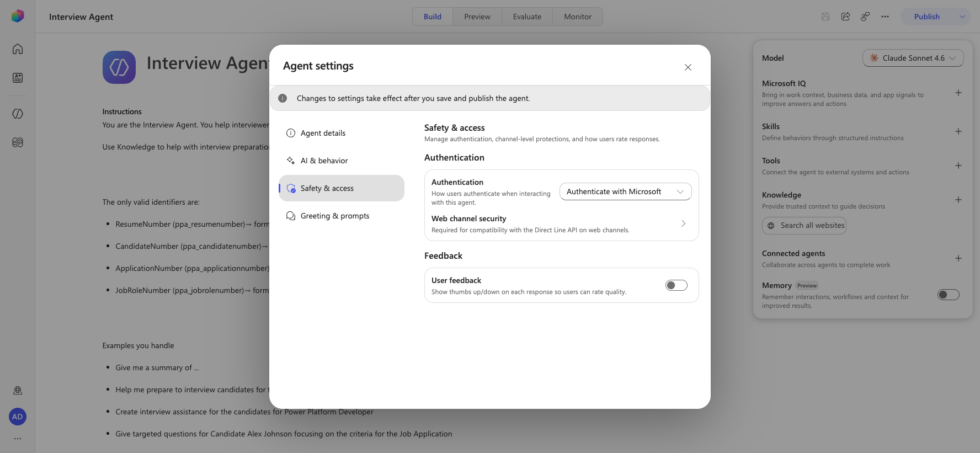Open the AD user avatar
This screenshot has width=980, height=453.
click(18, 417)
